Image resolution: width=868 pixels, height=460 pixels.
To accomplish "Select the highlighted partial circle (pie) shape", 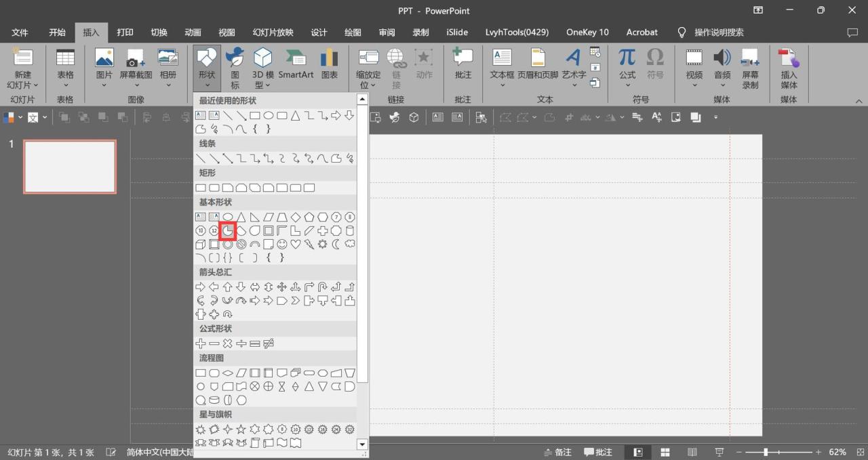I will (x=228, y=231).
